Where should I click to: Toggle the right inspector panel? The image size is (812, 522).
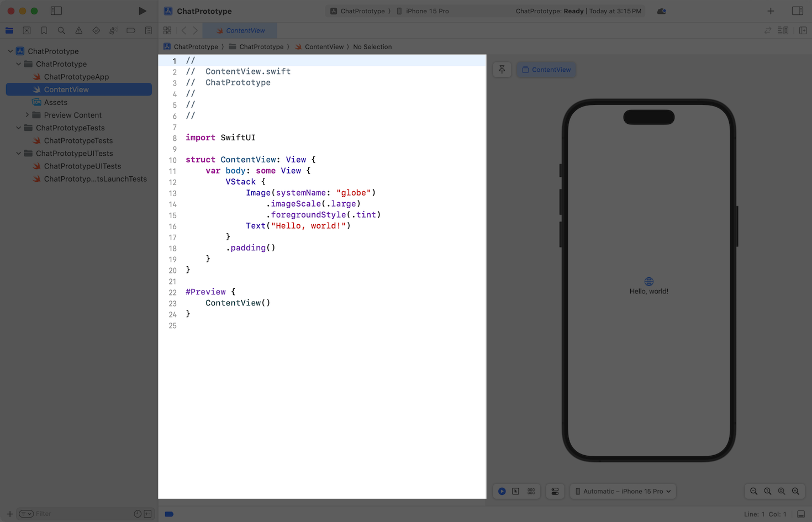pyautogui.click(x=797, y=11)
